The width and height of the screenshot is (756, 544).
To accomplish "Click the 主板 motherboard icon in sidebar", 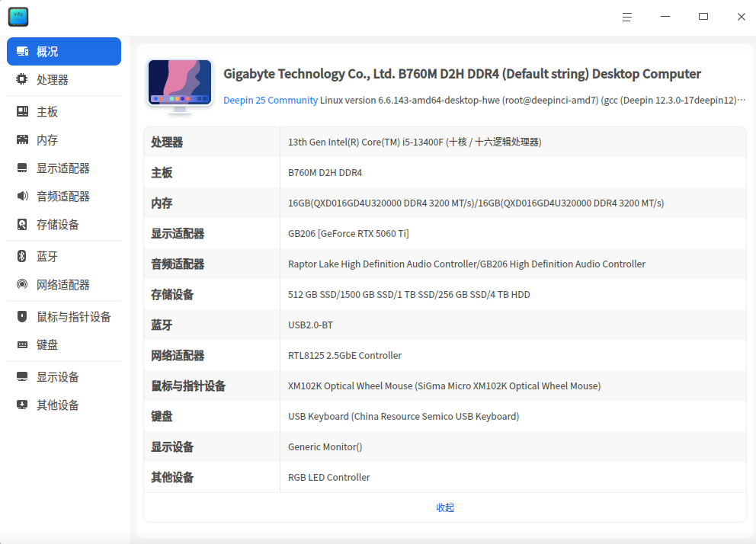I will coord(22,112).
